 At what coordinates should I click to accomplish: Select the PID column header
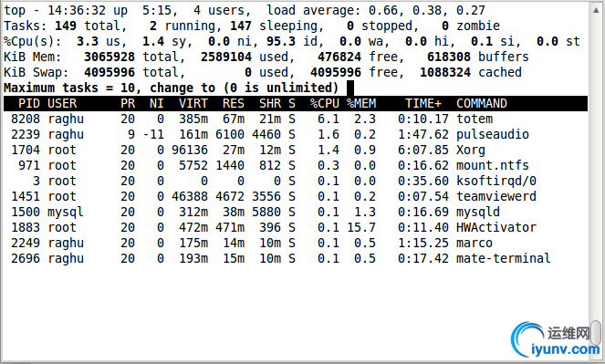click(x=29, y=103)
